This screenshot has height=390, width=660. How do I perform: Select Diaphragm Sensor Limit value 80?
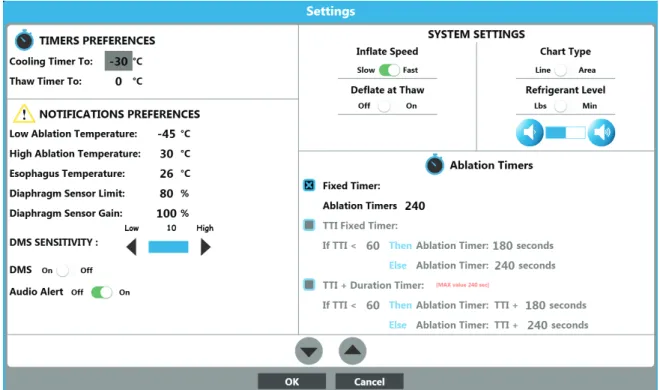pos(166,194)
